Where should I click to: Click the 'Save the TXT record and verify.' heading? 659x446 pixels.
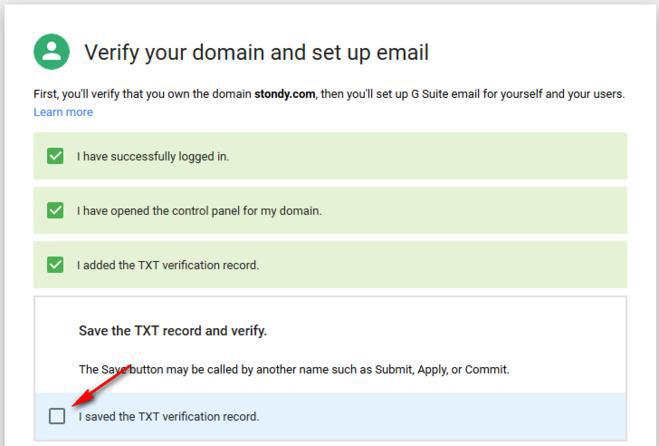[173, 330]
